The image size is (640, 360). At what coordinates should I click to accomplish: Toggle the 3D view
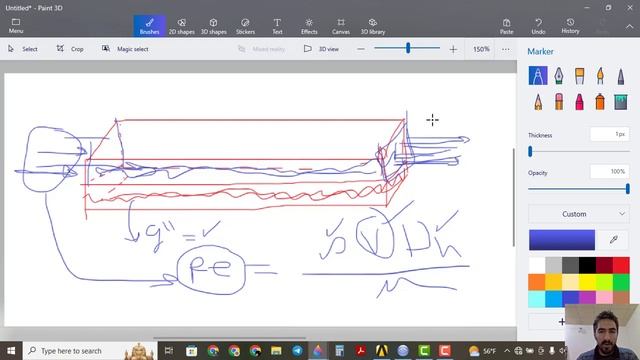(x=322, y=49)
